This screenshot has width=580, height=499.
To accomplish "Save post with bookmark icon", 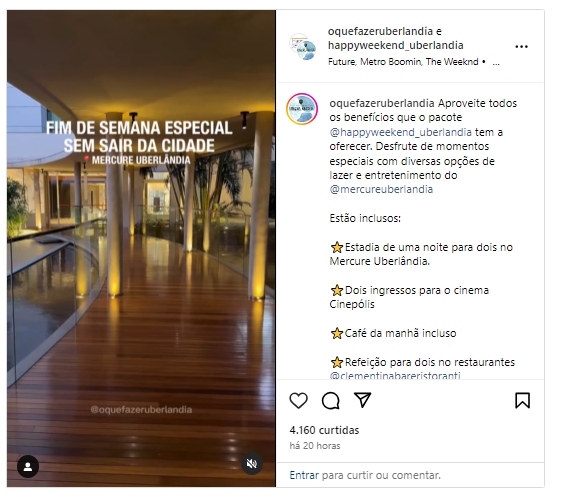I will coord(522,401).
